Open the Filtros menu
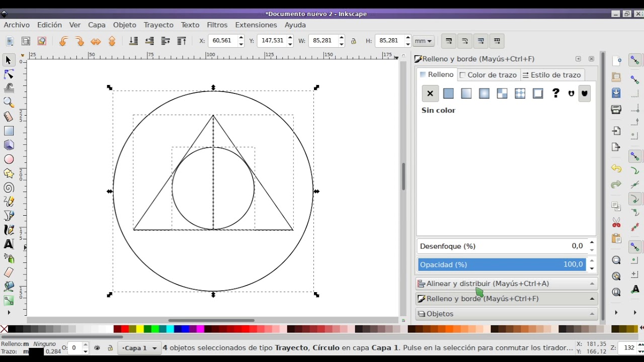The width and height of the screenshot is (644, 362). pos(217,25)
